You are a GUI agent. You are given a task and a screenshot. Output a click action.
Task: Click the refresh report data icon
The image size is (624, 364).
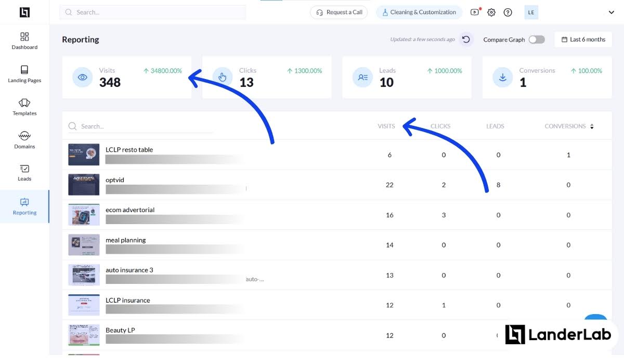point(466,40)
